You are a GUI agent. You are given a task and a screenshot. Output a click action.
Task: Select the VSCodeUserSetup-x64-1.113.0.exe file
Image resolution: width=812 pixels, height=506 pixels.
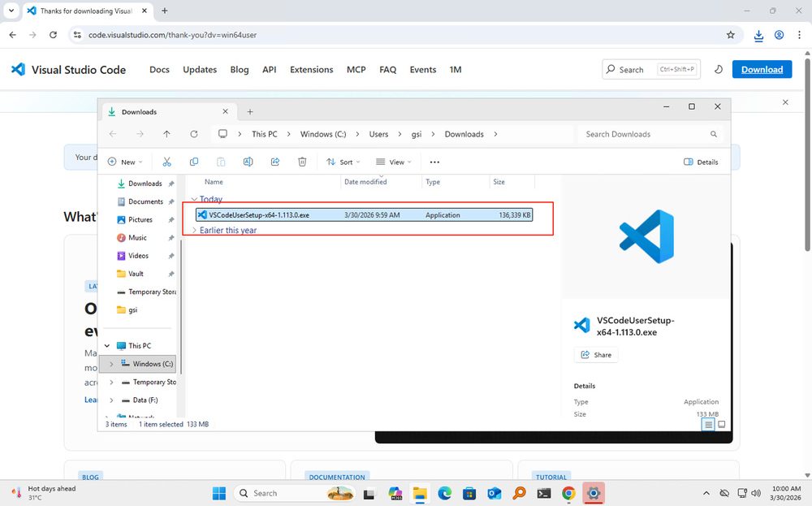click(259, 215)
